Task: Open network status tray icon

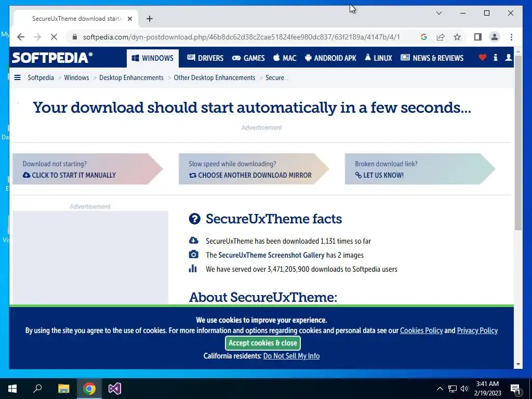Action: 453,389
